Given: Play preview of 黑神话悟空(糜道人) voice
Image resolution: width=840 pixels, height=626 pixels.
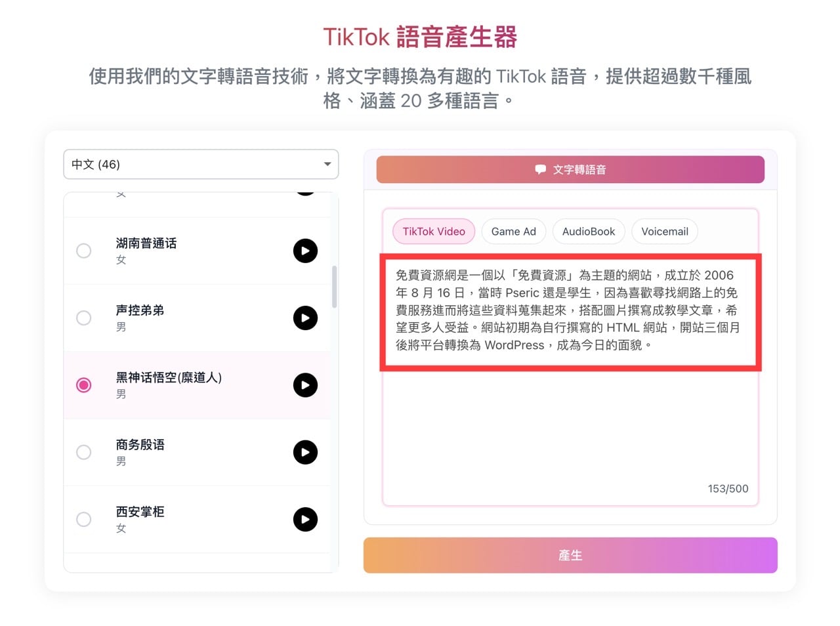Looking at the screenshot, I should (305, 385).
